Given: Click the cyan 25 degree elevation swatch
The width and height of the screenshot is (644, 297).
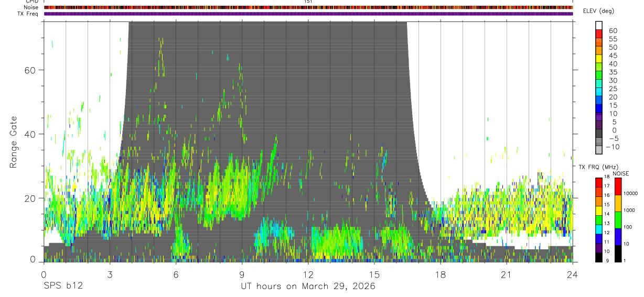Looking at the screenshot, I should (x=599, y=92).
